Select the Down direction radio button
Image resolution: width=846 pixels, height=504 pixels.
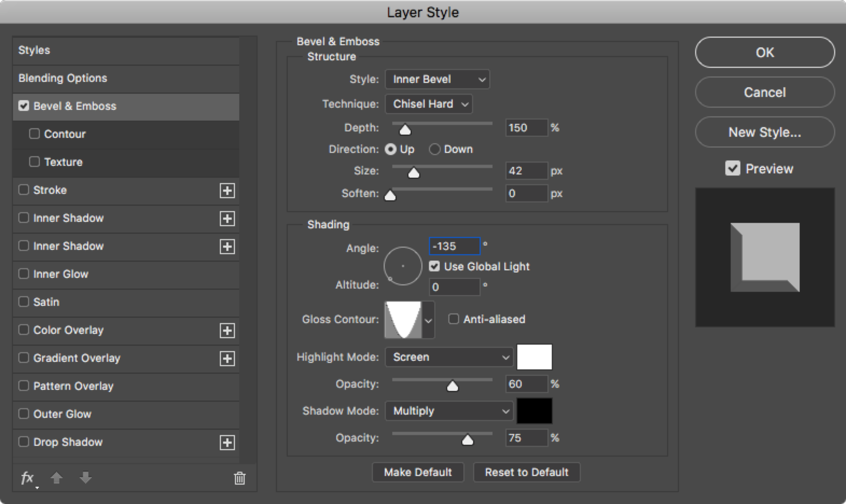click(435, 149)
